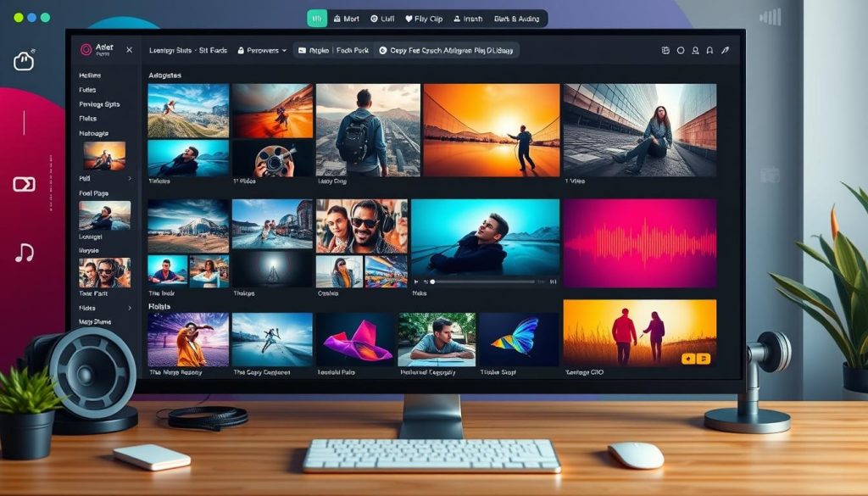Screen dimensions: 868x496
Task: Click the signal bars icon at top right
Action: (771, 17)
